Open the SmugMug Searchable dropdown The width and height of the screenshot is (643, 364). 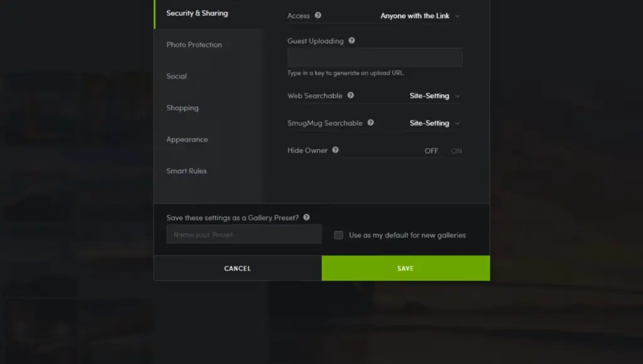pyautogui.click(x=435, y=124)
